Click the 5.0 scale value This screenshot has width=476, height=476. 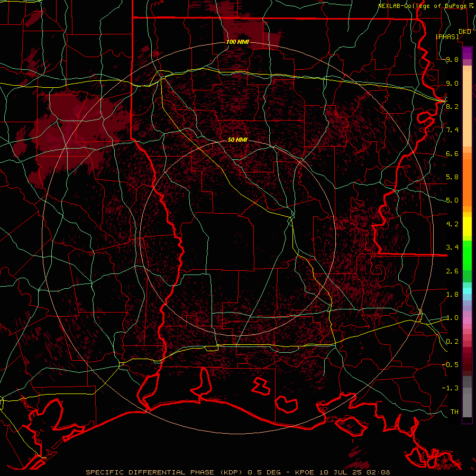pos(452,200)
